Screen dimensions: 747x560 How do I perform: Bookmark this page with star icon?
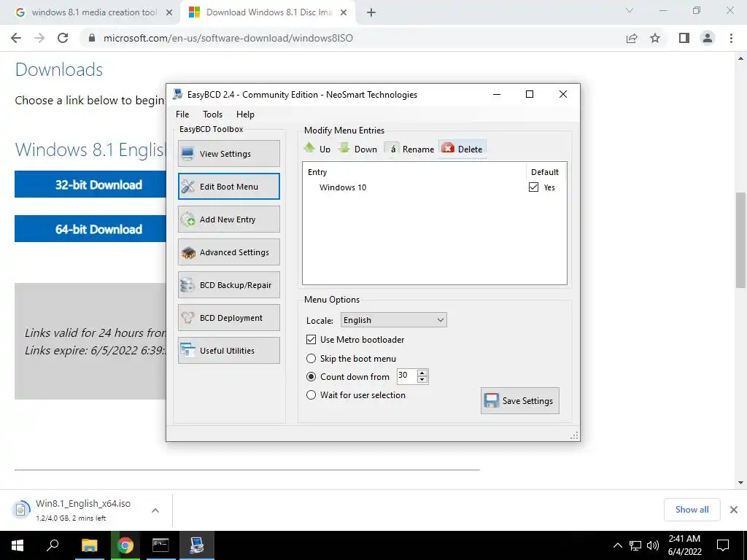(x=655, y=38)
